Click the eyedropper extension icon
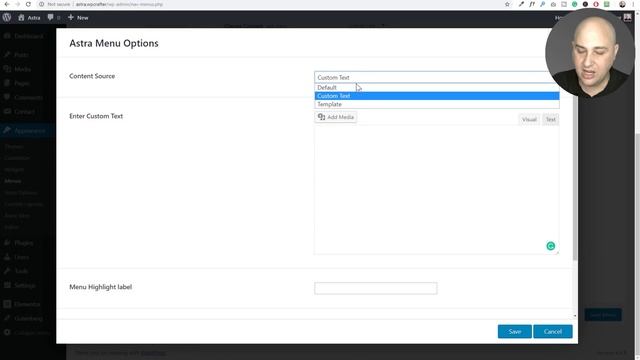 (x=521, y=4)
